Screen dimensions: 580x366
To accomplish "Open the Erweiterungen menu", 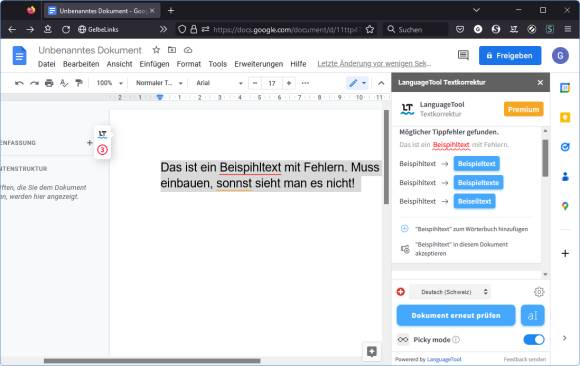I will coord(259,64).
